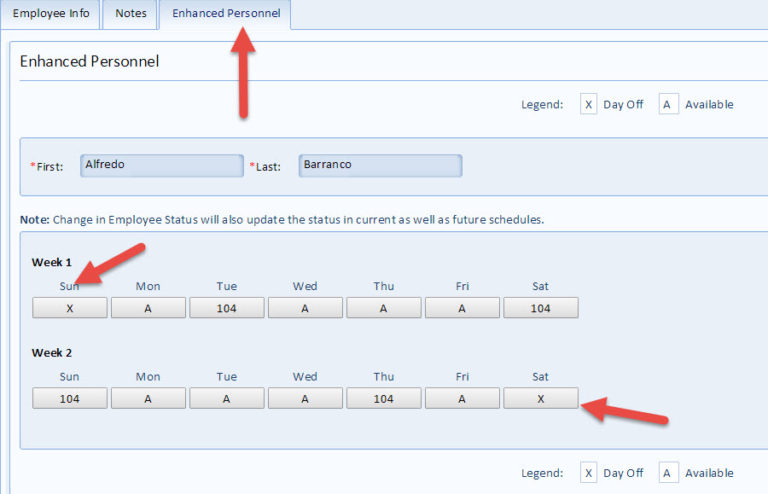Screen dimensions: 768x494
Task: Toggle Week 2 Tuesday availability button
Action: point(226,399)
